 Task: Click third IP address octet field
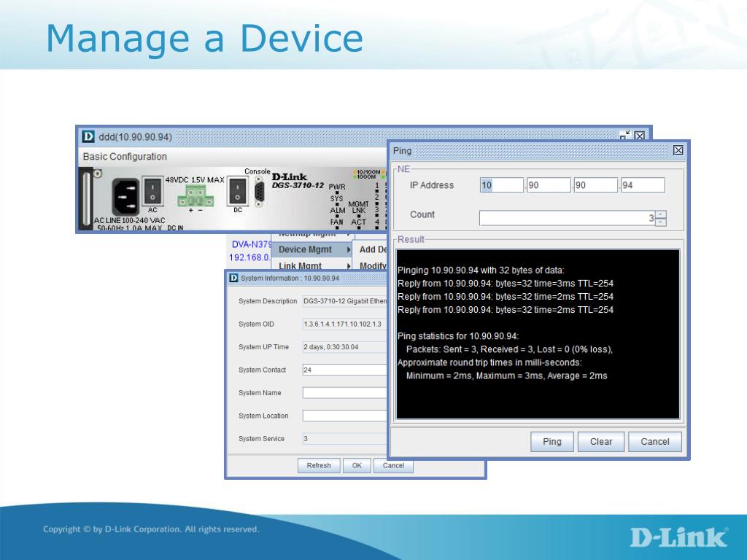pos(595,185)
